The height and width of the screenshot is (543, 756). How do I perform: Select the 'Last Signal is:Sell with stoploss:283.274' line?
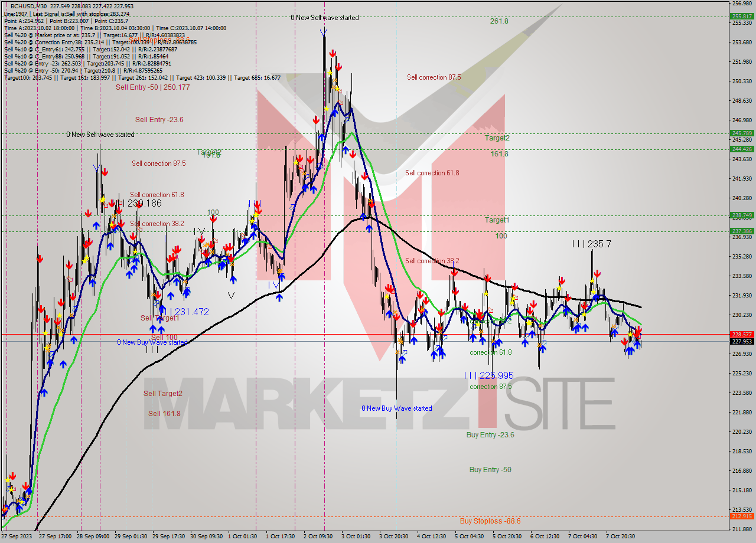(x=82, y=14)
